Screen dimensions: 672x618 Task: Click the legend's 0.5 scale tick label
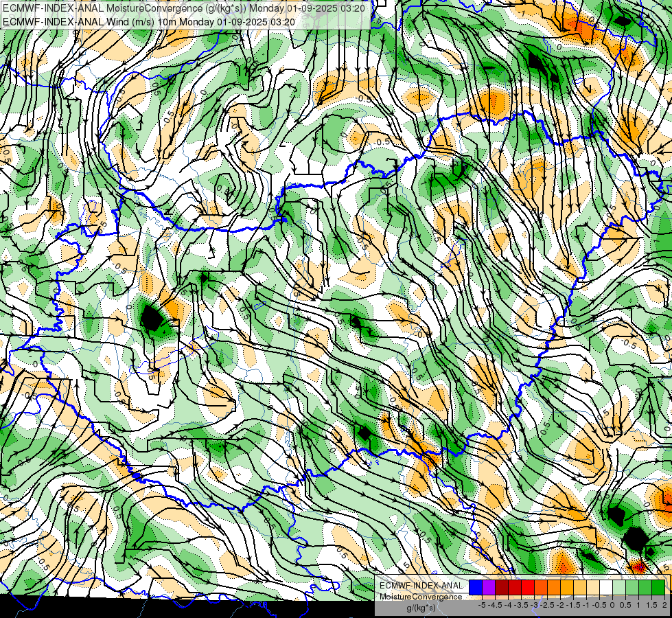click(625, 605)
